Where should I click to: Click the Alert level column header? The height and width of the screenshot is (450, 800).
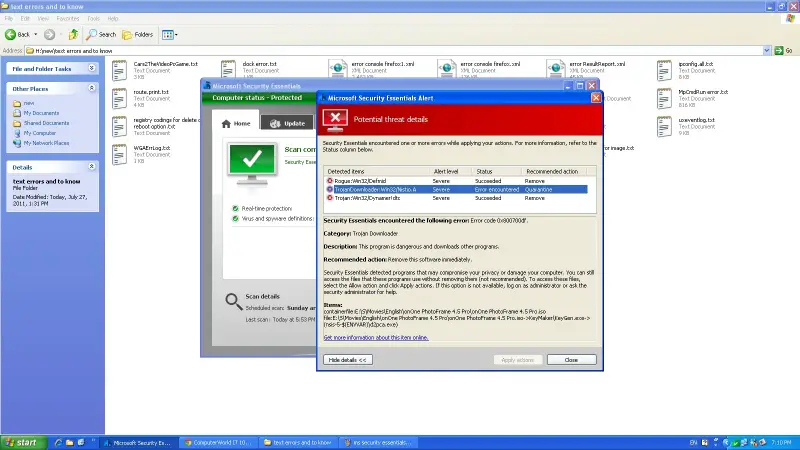pyautogui.click(x=451, y=171)
